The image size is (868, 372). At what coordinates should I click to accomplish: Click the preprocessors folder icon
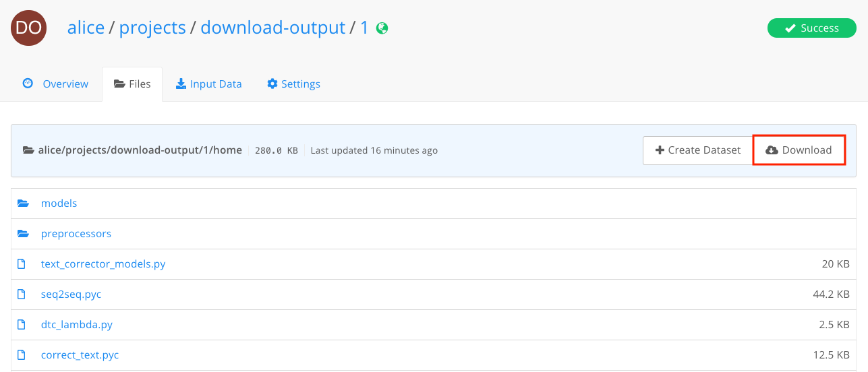click(24, 234)
